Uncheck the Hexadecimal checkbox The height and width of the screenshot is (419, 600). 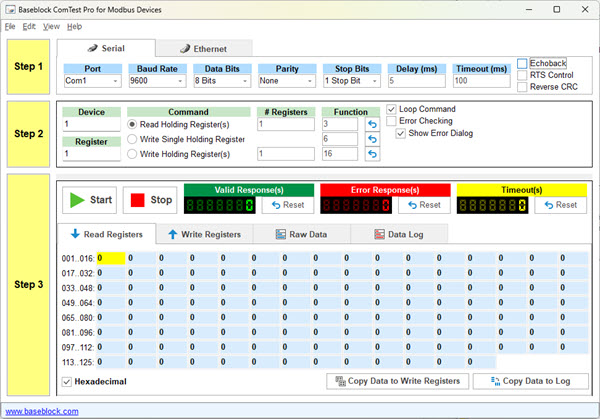tap(67, 381)
